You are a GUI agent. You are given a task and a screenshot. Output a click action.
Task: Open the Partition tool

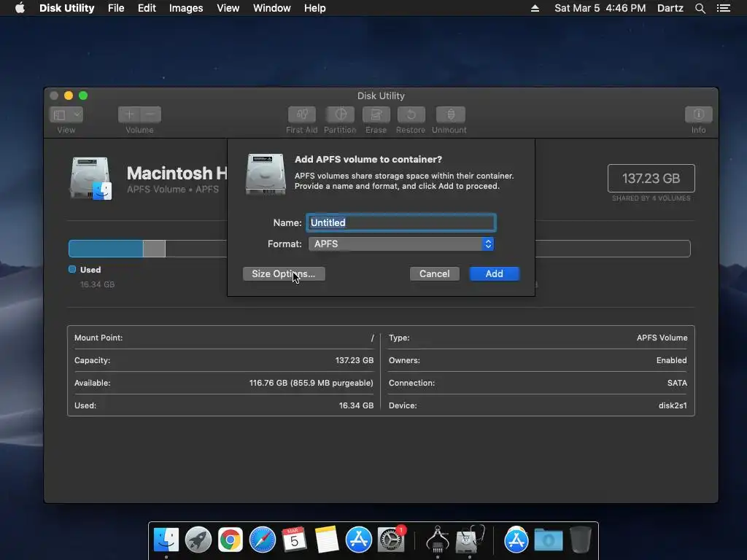[x=340, y=114]
